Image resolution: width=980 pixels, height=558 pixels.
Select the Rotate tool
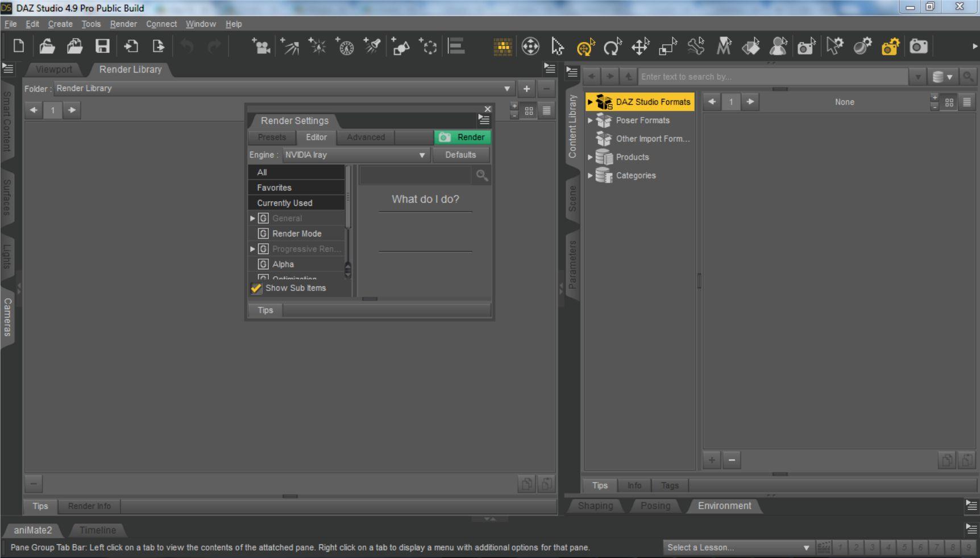613,47
